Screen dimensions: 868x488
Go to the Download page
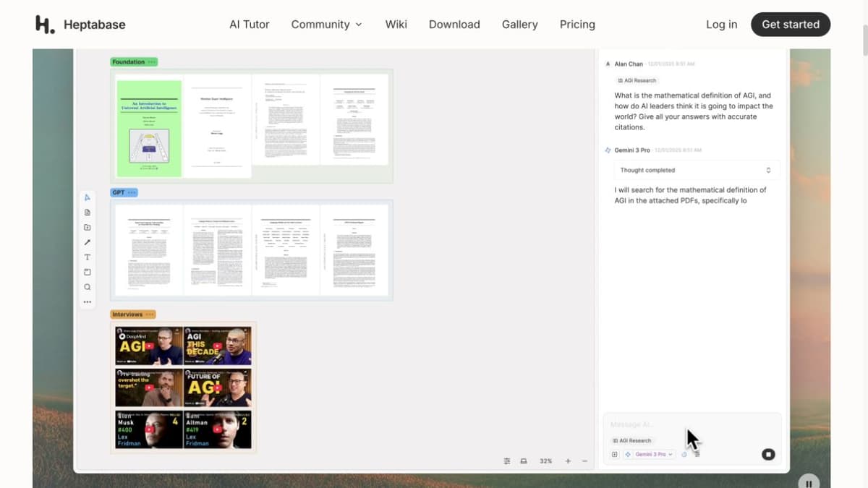click(454, 24)
